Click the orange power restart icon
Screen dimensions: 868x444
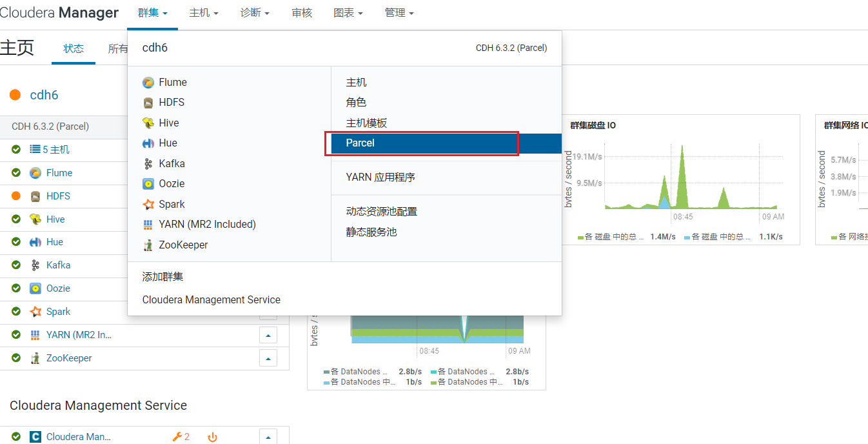pos(212,438)
